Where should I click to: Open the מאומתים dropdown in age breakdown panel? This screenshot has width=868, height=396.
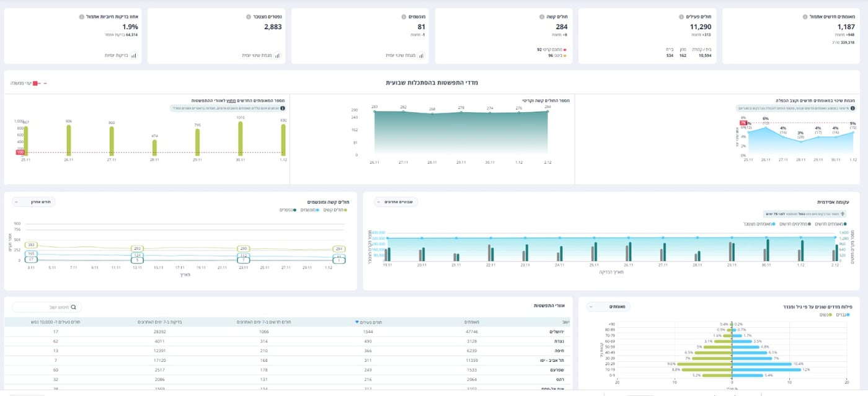[608, 307]
